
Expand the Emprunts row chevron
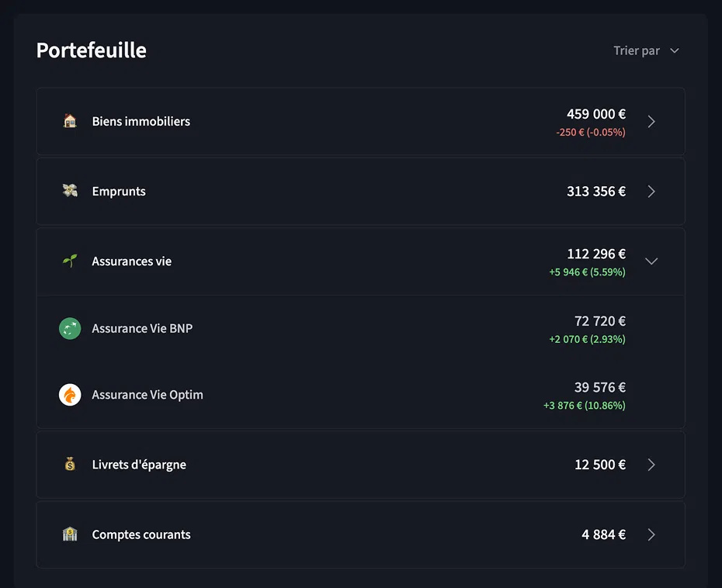pyautogui.click(x=651, y=192)
